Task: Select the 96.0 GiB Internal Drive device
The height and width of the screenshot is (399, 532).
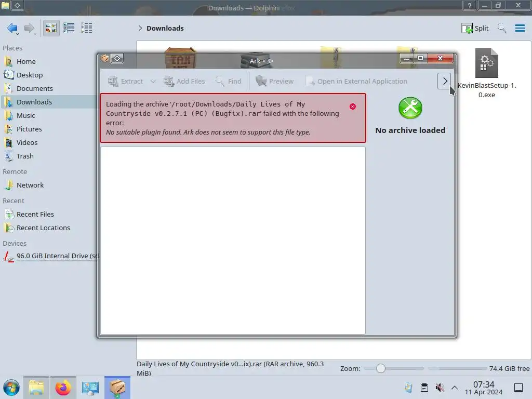Action: tap(51, 256)
